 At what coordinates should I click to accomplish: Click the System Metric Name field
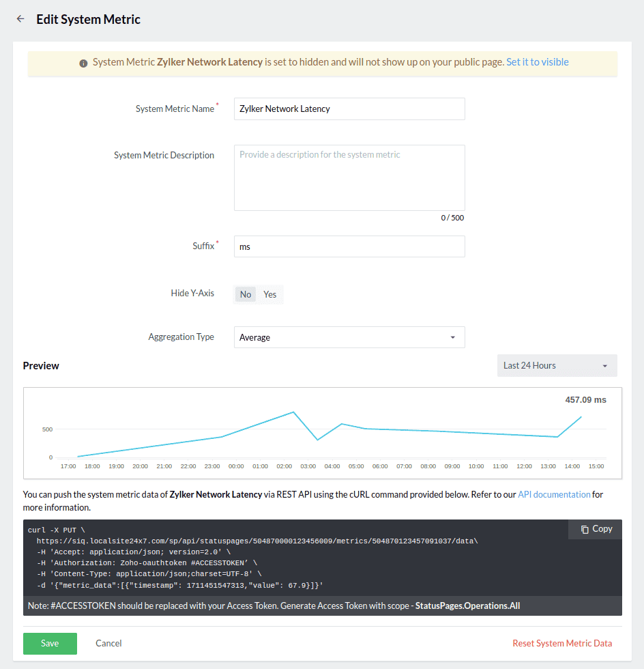point(349,109)
